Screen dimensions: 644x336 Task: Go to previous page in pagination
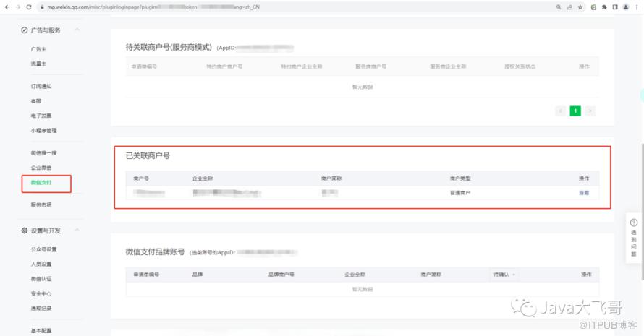point(560,111)
